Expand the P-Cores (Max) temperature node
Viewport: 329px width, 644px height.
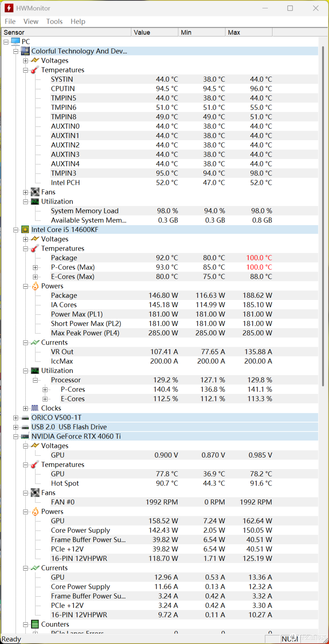pyautogui.click(x=35, y=268)
